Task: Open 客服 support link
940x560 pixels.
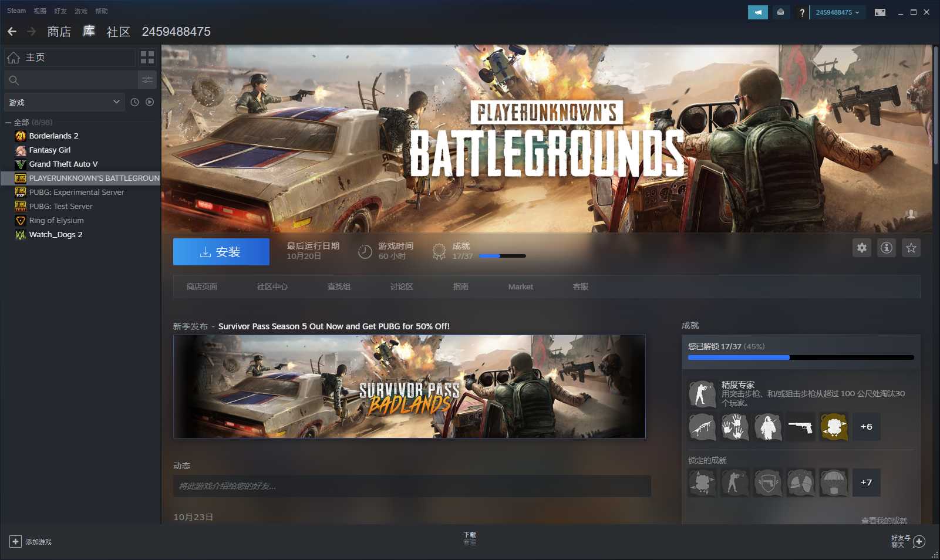Action: pos(581,286)
